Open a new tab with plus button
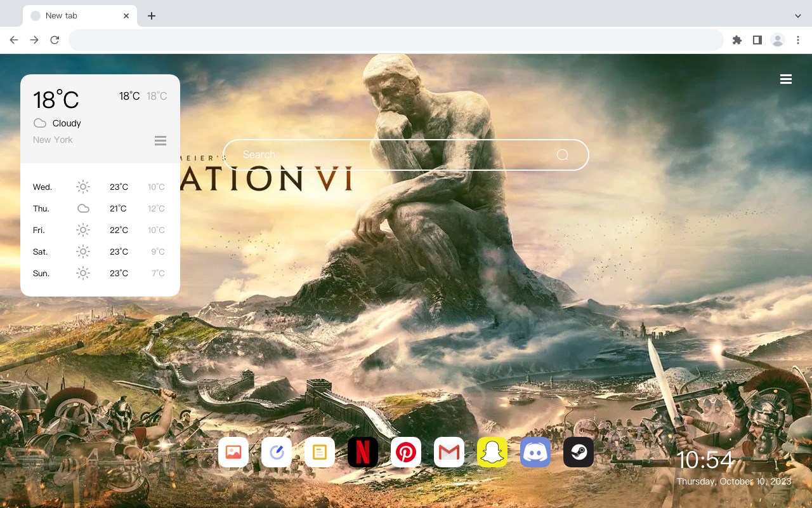The image size is (812, 508). point(151,16)
